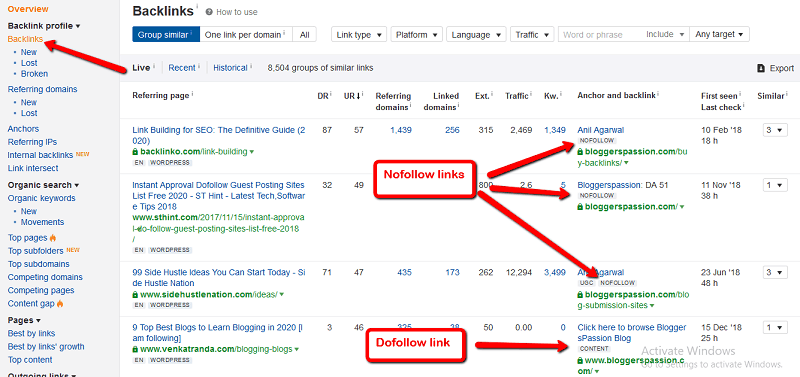
Task: Click the lock icon before backlinko.com URL
Action: [x=135, y=152]
